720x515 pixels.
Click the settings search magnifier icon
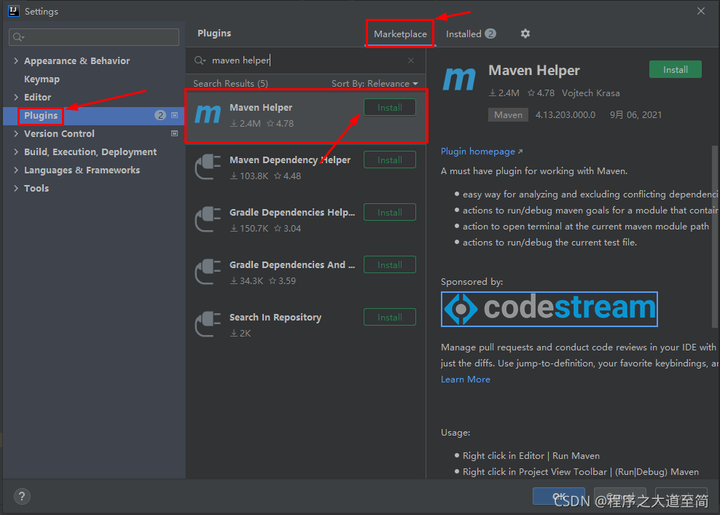18,37
